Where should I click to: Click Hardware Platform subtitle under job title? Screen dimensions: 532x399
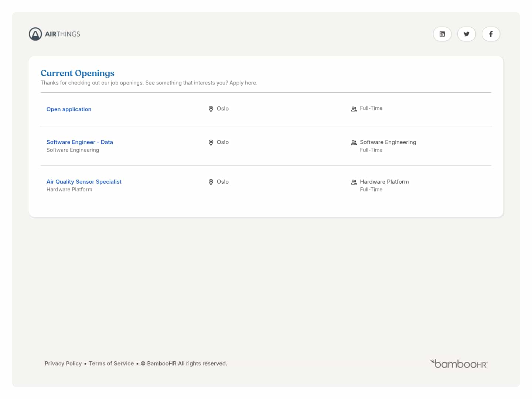tap(69, 190)
